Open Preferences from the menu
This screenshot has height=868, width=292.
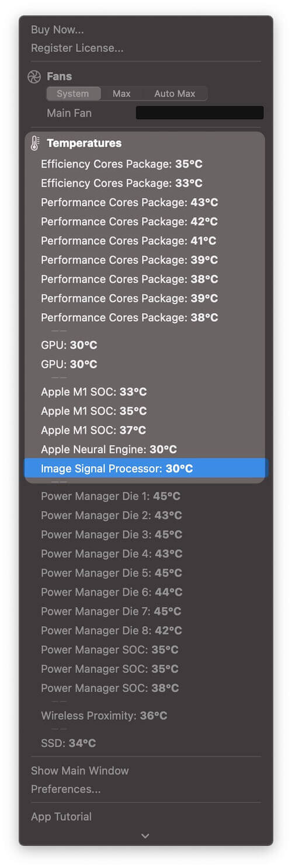coord(66,789)
